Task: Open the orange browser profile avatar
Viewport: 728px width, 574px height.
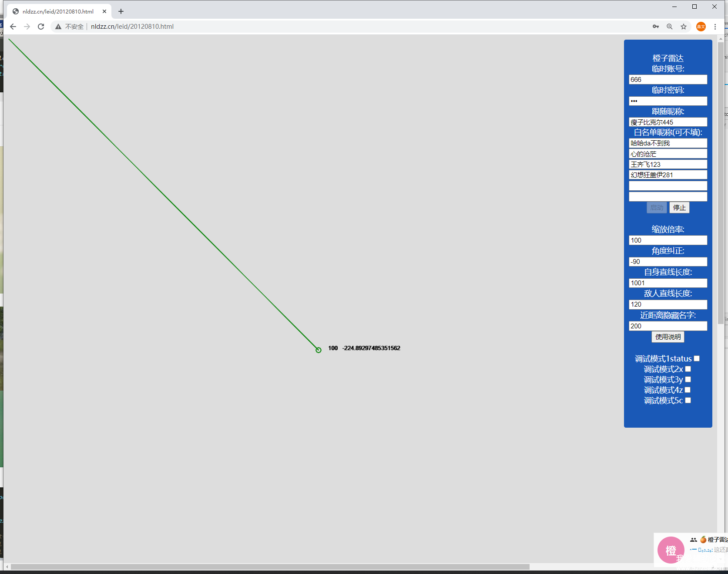Action: (x=701, y=27)
